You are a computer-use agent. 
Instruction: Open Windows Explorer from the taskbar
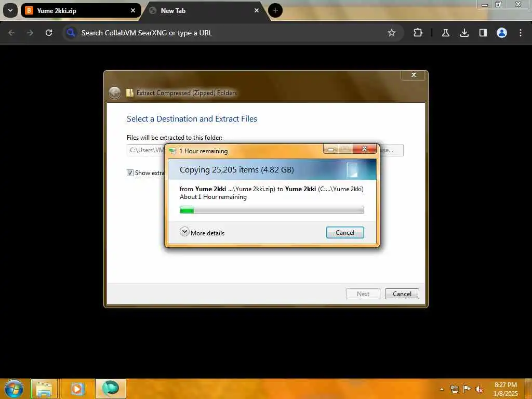[x=44, y=389]
